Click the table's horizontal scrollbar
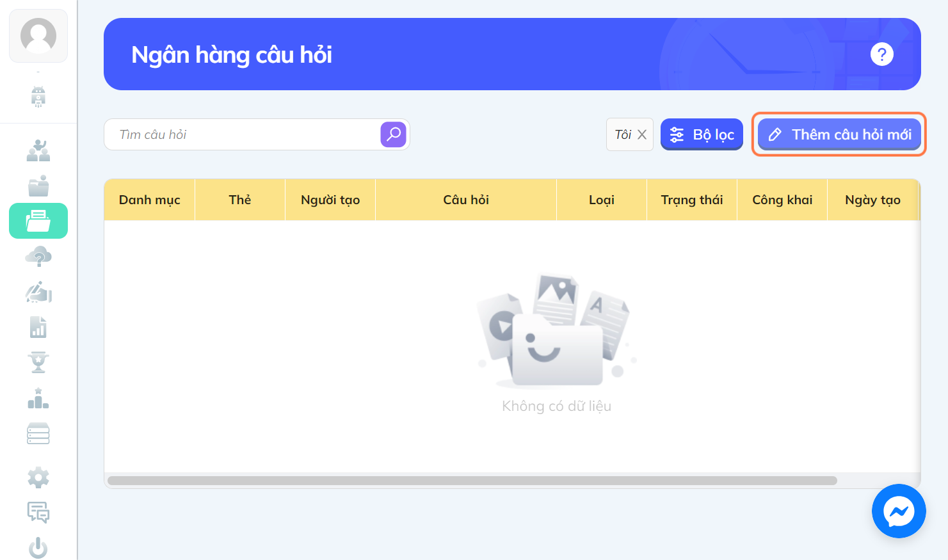Viewport: 948px width, 560px height. coord(472,481)
